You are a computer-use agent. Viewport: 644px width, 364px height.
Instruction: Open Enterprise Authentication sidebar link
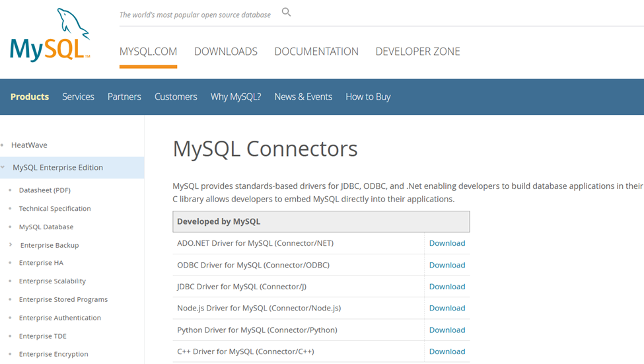click(60, 318)
